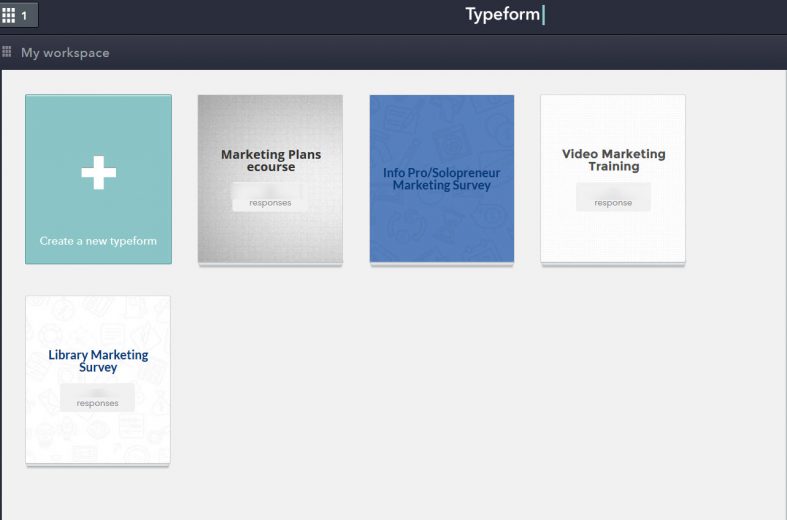Click the small grid icon beside My workspace
The width and height of the screenshot is (787, 520).
click(7, 51)
